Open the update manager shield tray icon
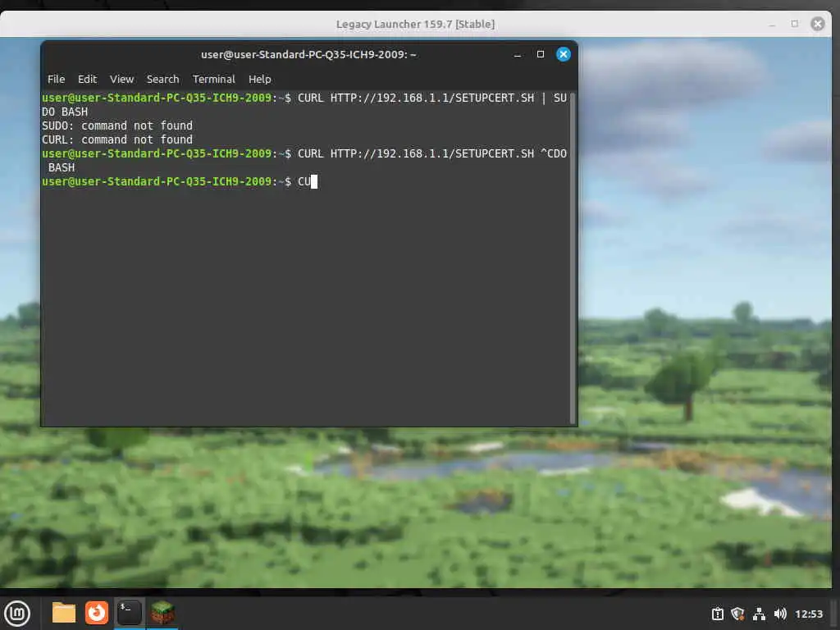 tap(737, 614)
